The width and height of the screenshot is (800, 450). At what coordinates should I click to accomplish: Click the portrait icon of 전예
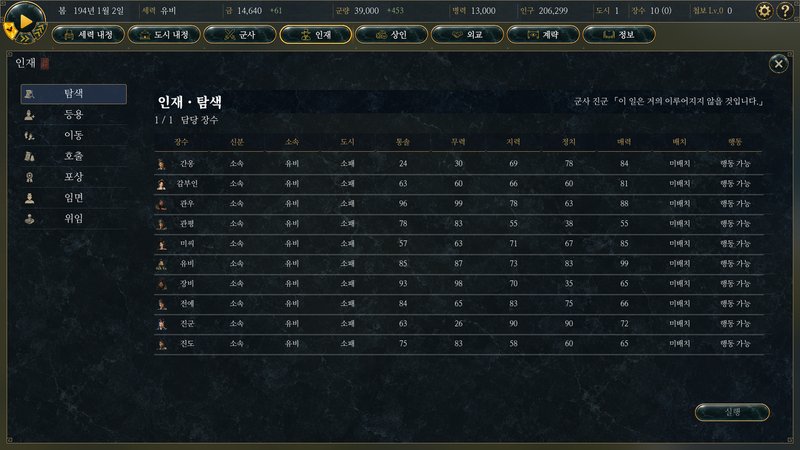click(x=161, y=304)
